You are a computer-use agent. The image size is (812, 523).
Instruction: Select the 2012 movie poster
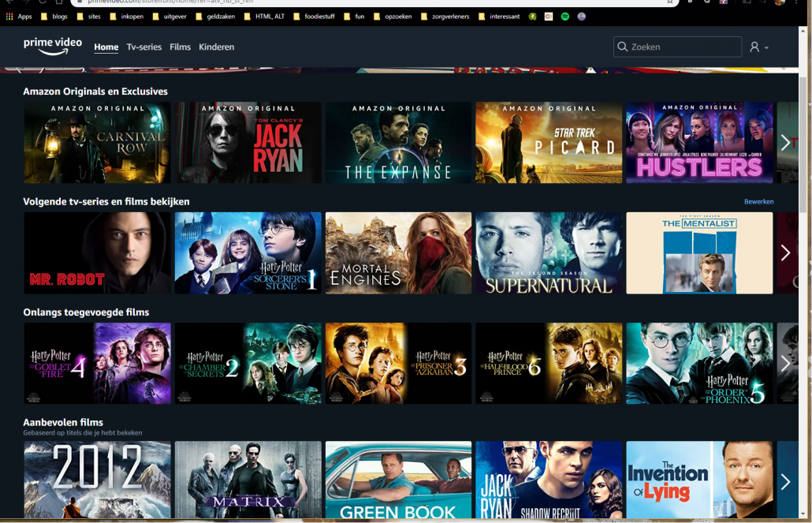pos(97,480)
